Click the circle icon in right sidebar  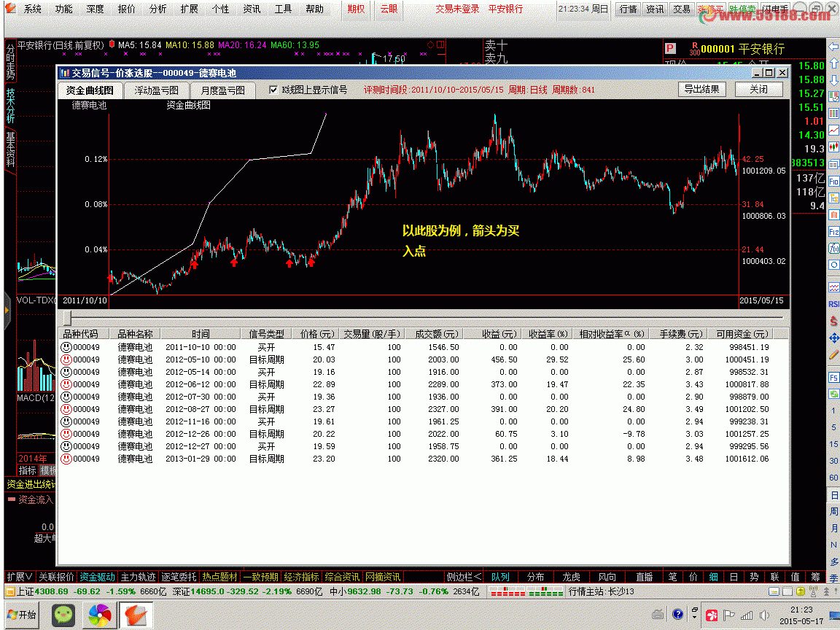(833, 265)
